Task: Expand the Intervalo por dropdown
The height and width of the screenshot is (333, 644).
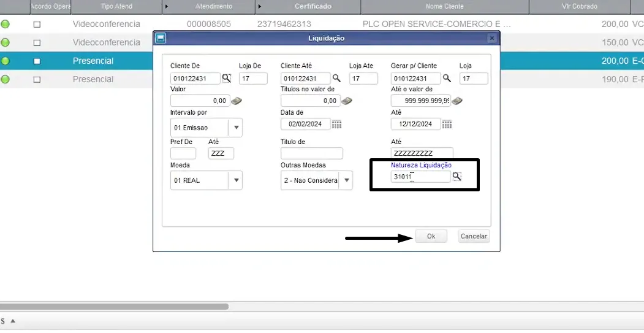Action: point(236,128)
